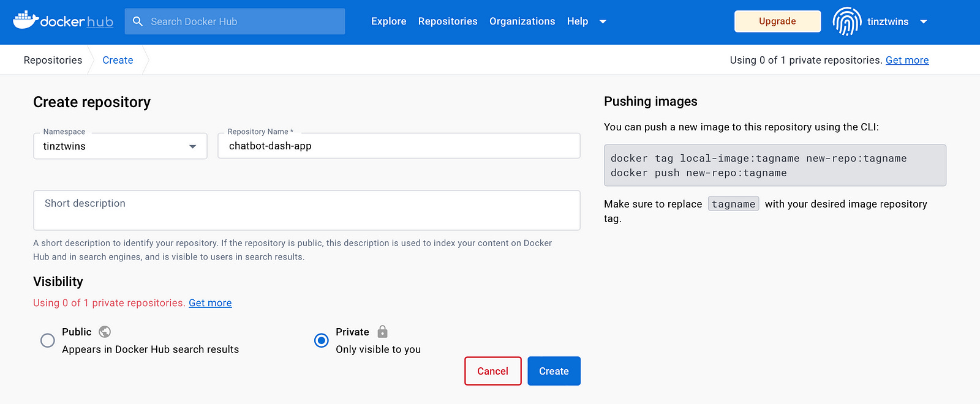Viewport: 980px width, 404px height.
Task: Open the Explore menu
Action: click(x=389, y=21)
